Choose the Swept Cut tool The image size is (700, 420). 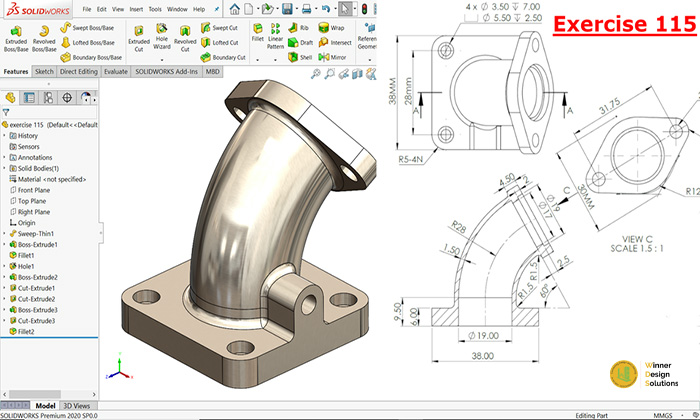(x=219, y=28)
